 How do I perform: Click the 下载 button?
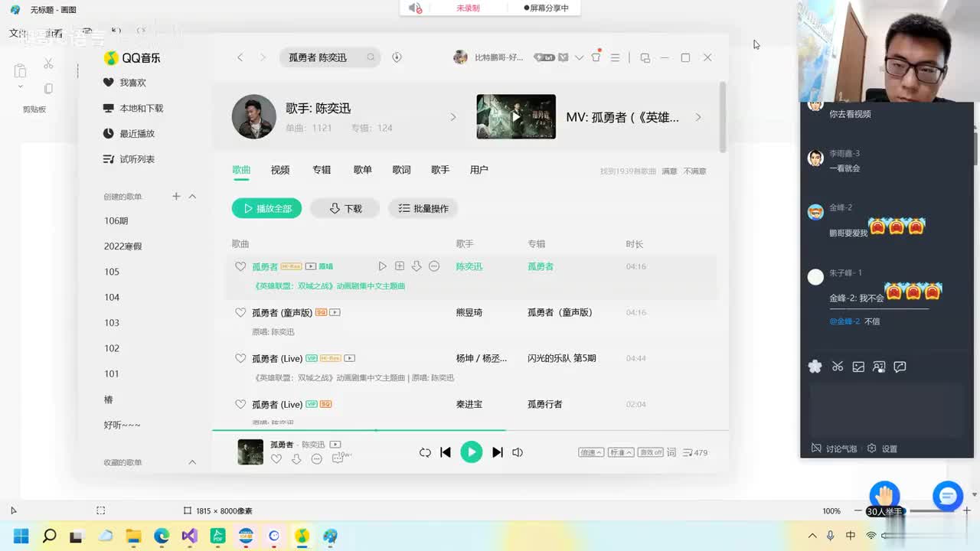click(345, 208)
